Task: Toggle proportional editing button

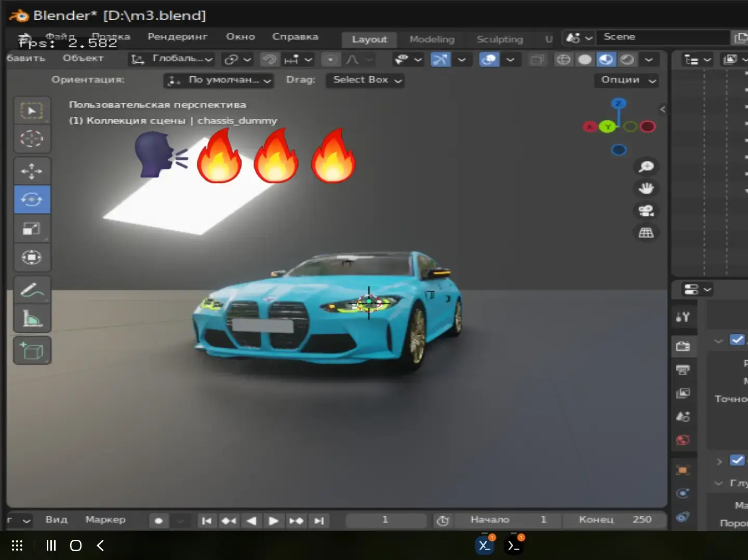Action: pos(330,60)
